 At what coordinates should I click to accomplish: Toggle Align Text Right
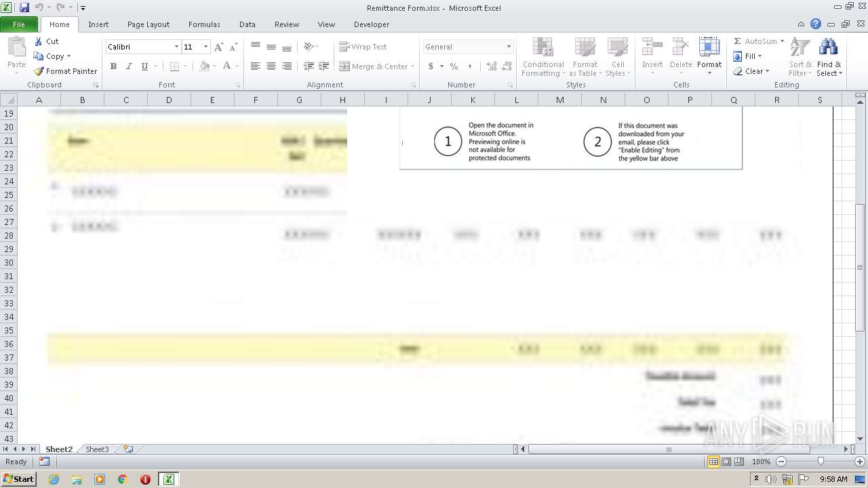(x=287, y=66)
